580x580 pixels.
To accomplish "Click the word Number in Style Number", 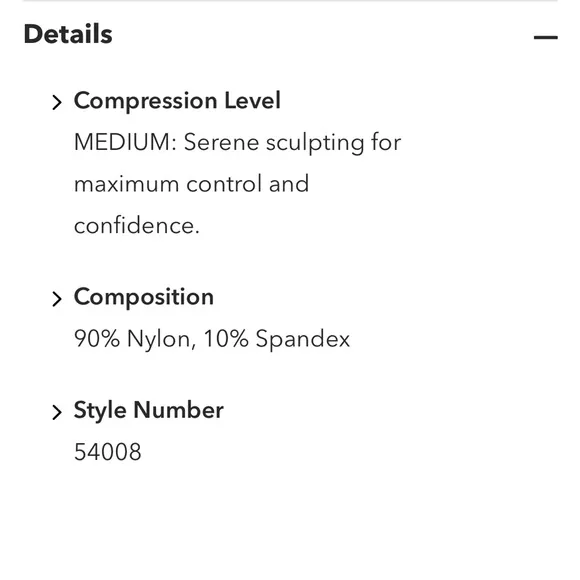I will click(178, 410).
